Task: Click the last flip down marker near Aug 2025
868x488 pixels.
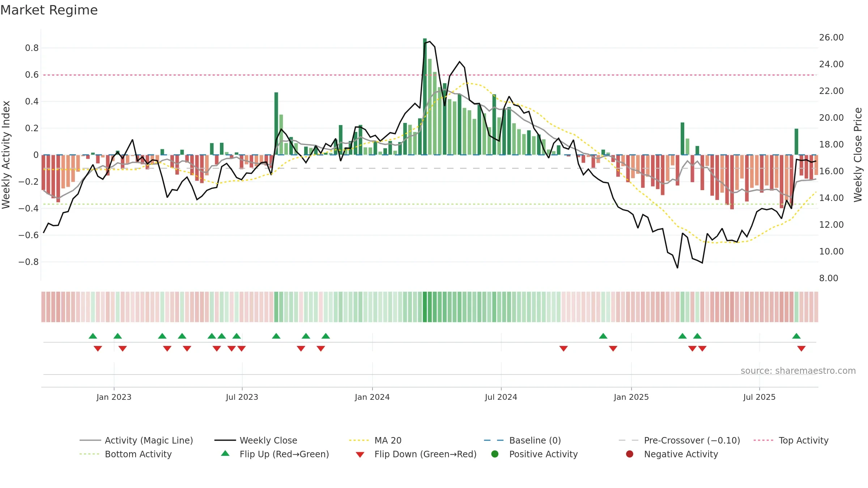Action: click(x=801, y=348)
